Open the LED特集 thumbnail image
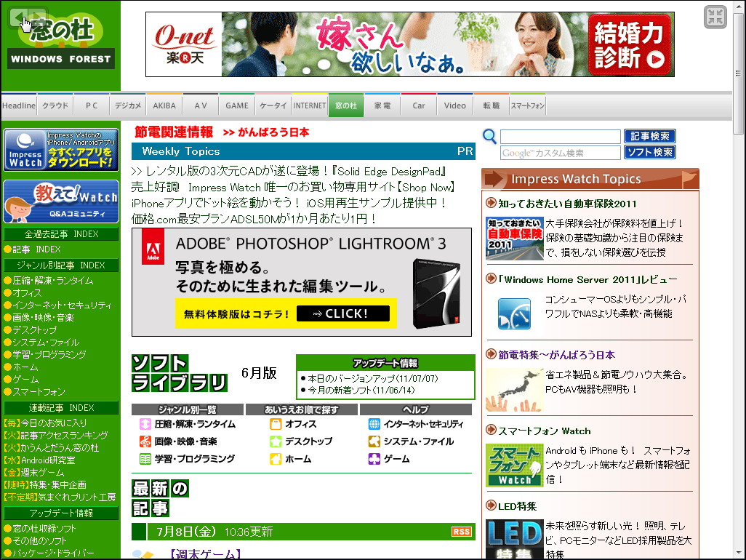The height and width of the screenshot is (560, 746). point(514,539)
